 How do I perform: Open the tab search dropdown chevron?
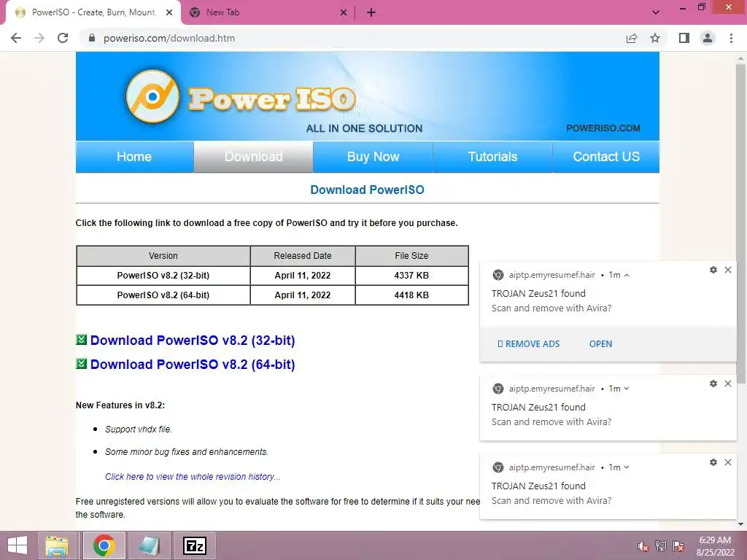tap(656, 12)
